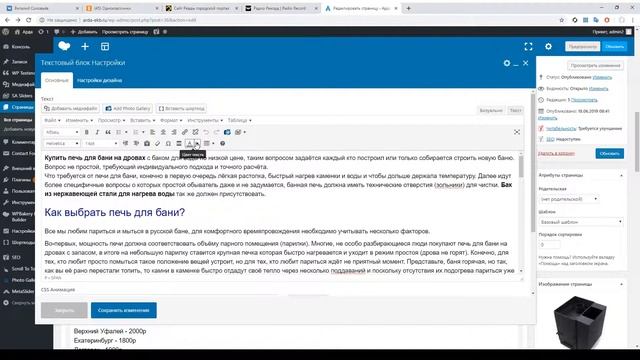Click the insert shortcode button
640x360 pixels.
[181, 109]
